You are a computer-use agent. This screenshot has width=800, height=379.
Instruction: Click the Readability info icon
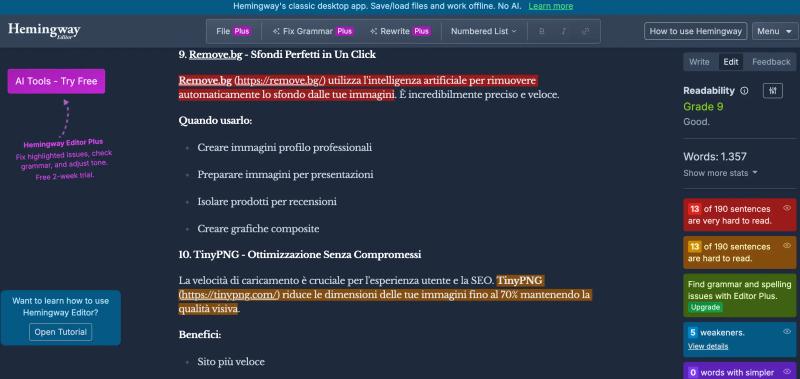tap(744, 91)
